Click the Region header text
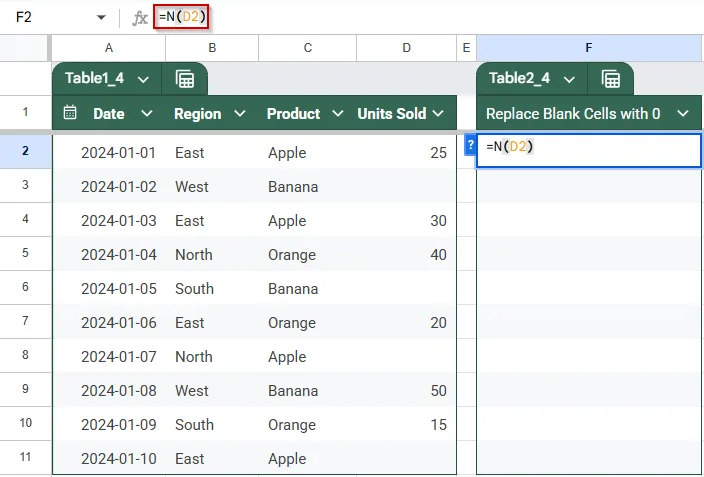 [198, 114]
